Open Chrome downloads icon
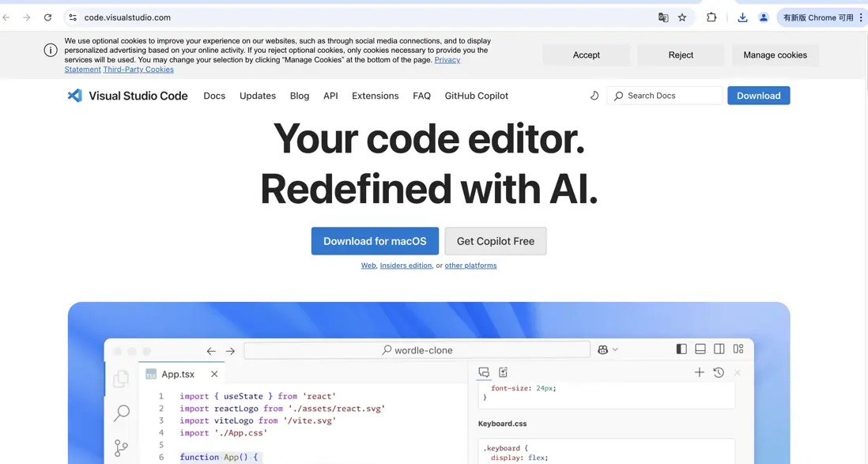This screenshot has width=868, height=464. (742, 17)
